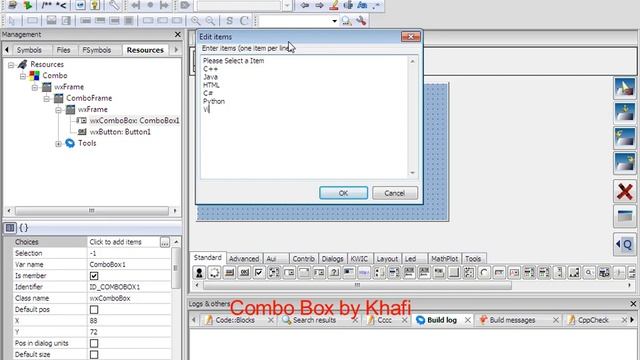Switch to the Symbols tab
Image resolution: width=640 pixels, height=360 pixels.
tap(29, 50)
